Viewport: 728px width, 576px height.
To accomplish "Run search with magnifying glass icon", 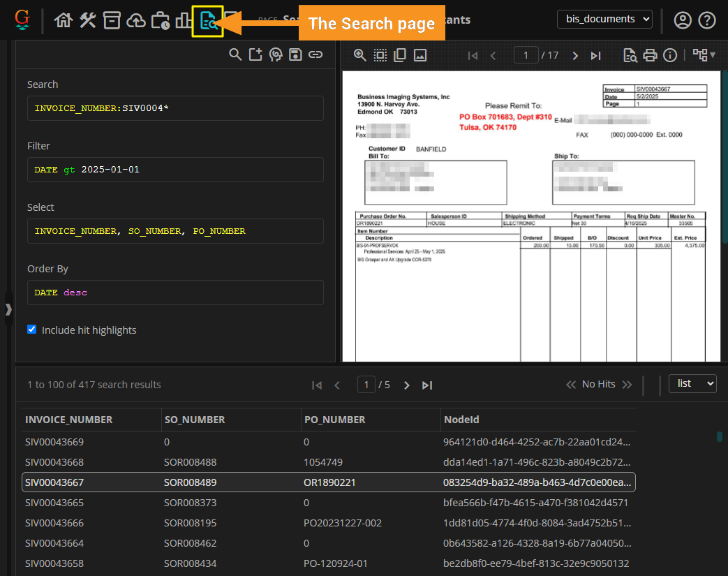I will (235, 55).
